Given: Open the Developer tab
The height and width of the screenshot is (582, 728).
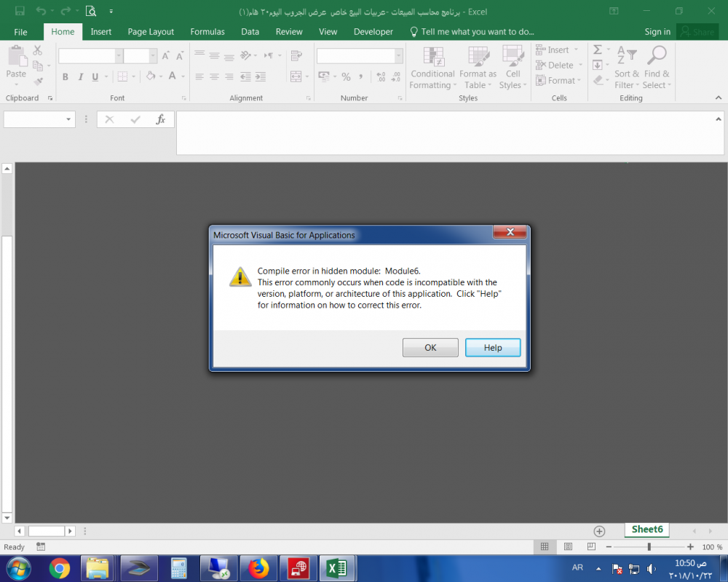Looking at the screenshot, I should coord(373,32).
